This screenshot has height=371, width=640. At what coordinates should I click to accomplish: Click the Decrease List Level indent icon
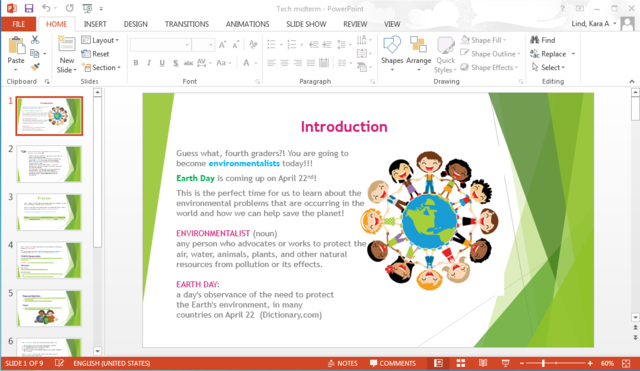tap(313, 45)
